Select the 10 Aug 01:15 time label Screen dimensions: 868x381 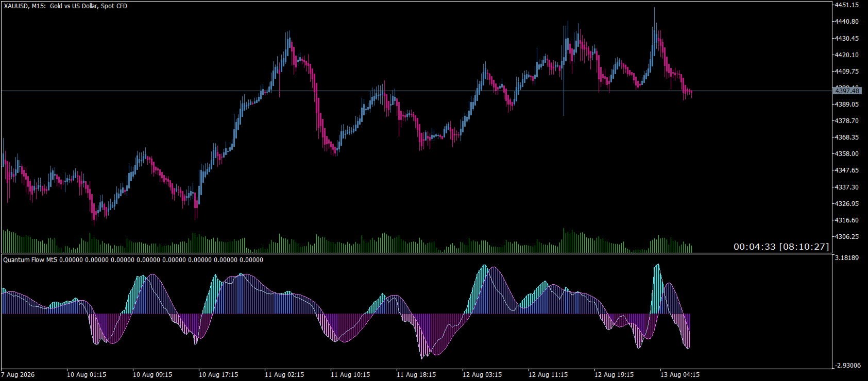pyautogui.click(x=87, y=375)
